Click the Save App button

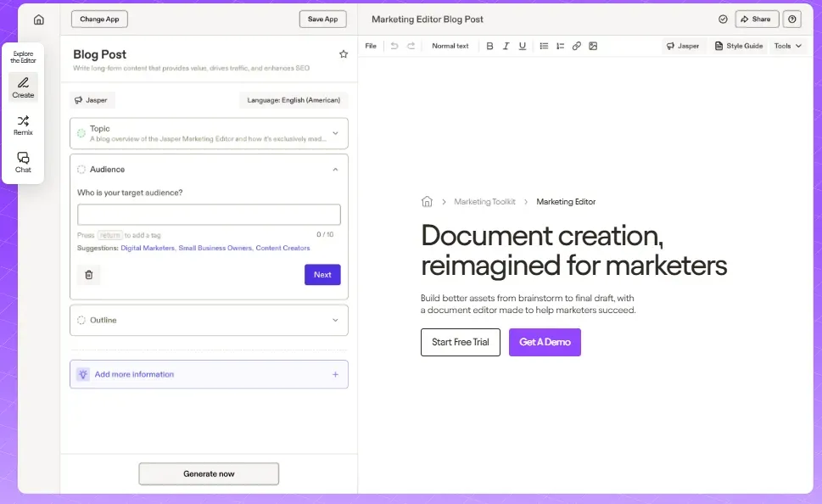(x=323, y=20)
